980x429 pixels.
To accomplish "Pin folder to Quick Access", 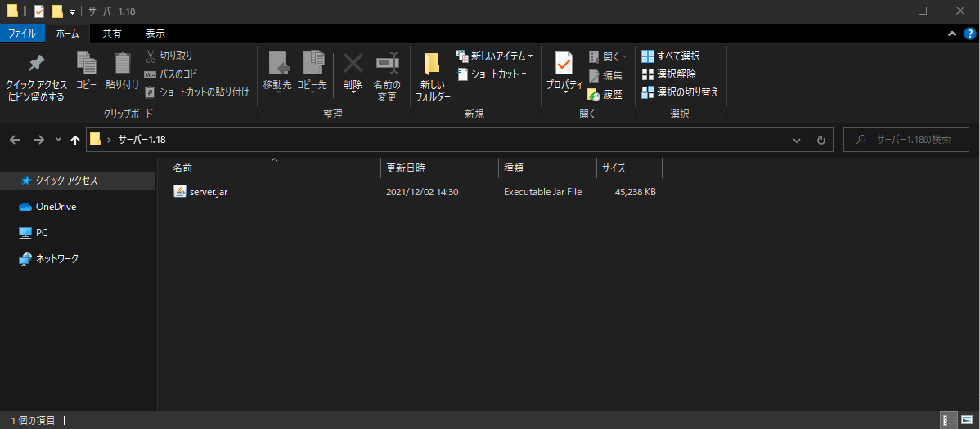I will pos(36,78).
